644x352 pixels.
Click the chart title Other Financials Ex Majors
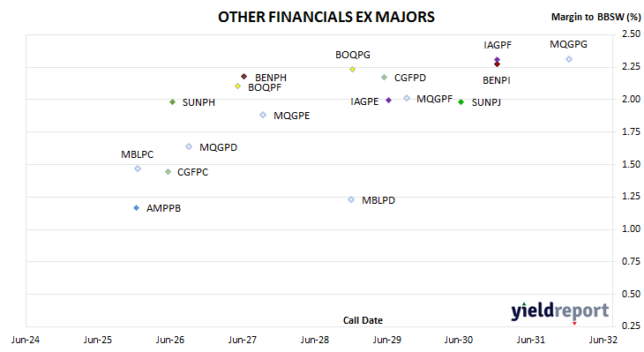[326, 17]
